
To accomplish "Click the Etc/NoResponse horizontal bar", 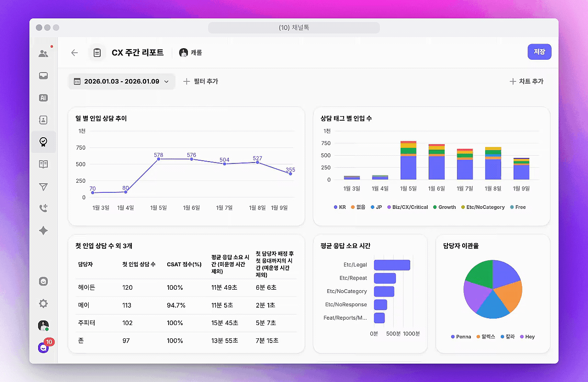I will 380,304.
